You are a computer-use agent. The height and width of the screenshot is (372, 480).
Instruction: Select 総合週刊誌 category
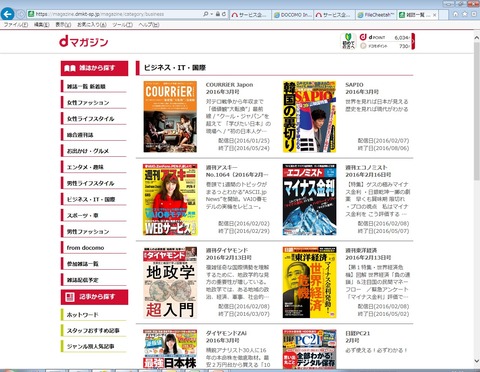(94, 135)
